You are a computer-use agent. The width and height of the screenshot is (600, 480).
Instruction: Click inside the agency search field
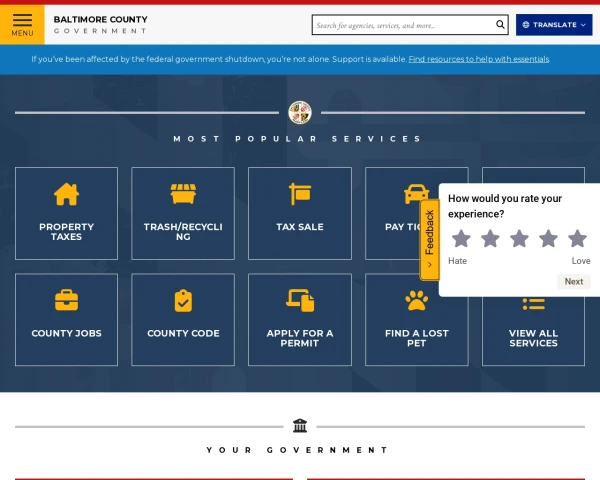point(402,25)
